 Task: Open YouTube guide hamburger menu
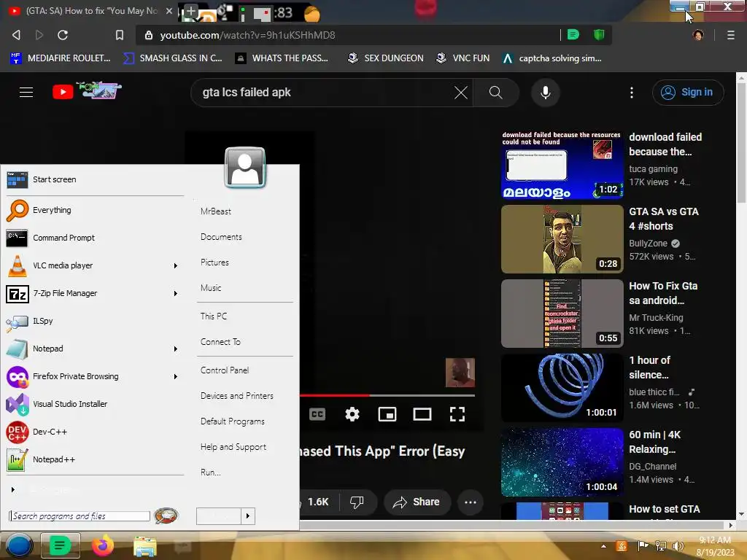(26, 92)
